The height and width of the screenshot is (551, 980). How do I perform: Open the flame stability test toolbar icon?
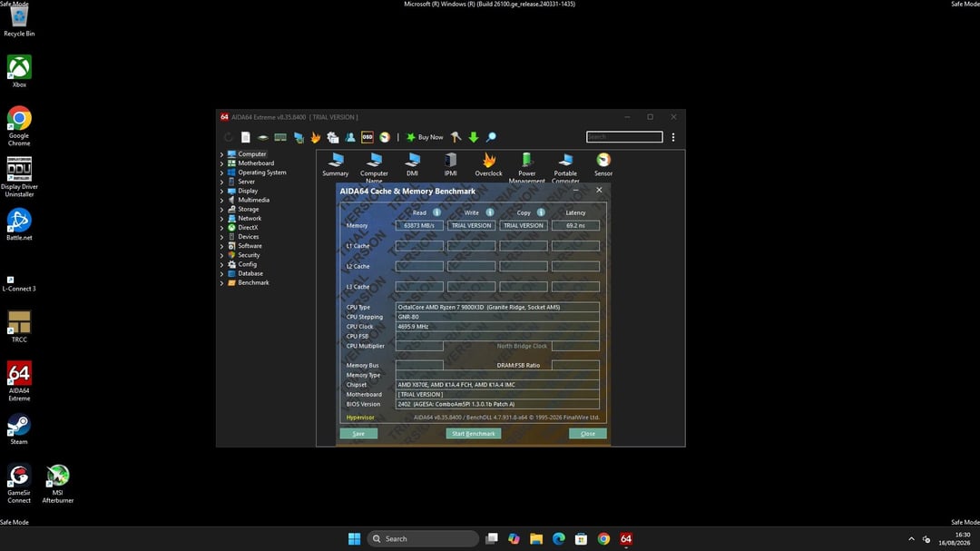coord(316,137)
